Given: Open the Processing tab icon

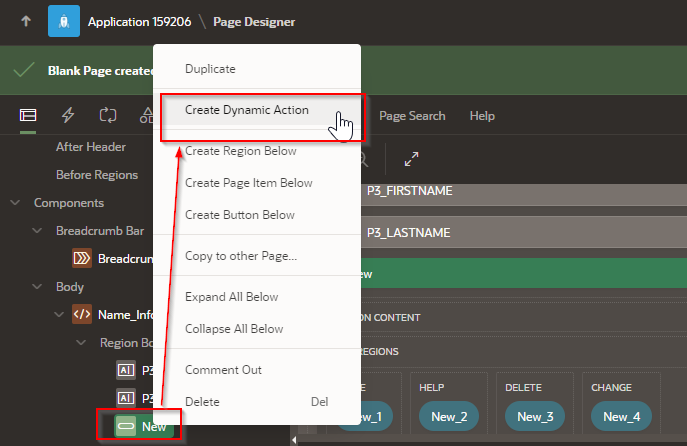Looking at the screenshot, I should [108, 116].
